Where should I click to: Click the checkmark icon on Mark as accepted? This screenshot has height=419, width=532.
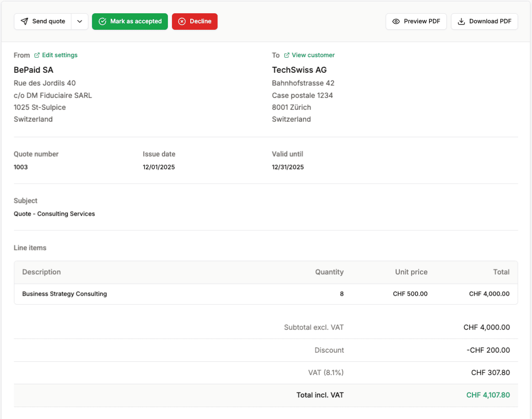click(x=102, y=22)
